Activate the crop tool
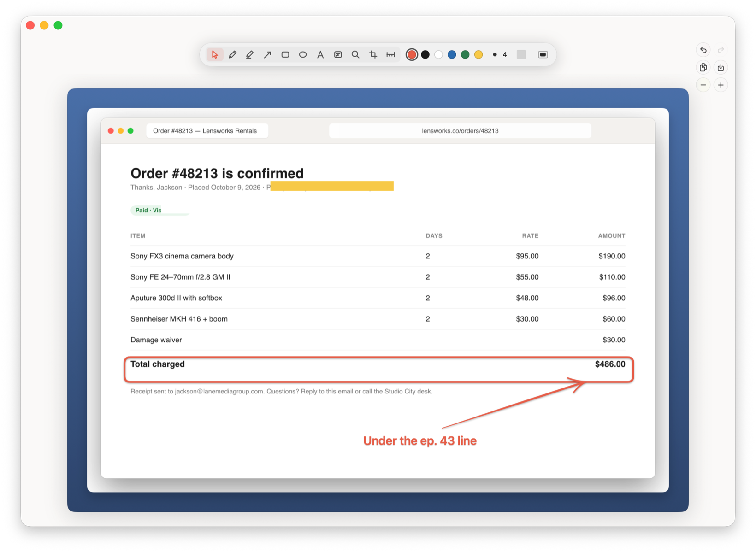 (x=373, y=55)
